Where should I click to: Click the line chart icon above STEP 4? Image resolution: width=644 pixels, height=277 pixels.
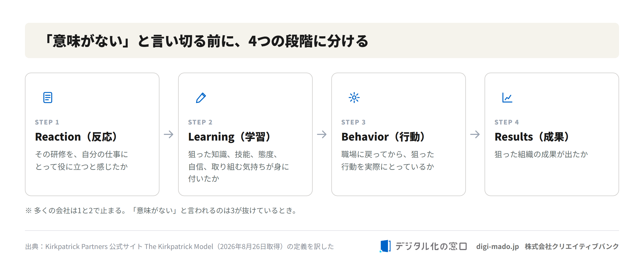click(507, 98)
